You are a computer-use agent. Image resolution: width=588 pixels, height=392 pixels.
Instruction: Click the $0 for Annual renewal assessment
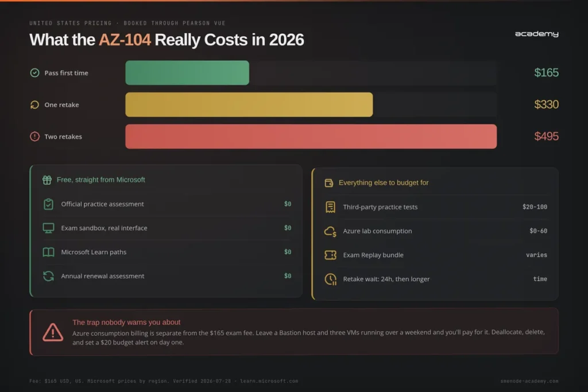click(288, 276)
